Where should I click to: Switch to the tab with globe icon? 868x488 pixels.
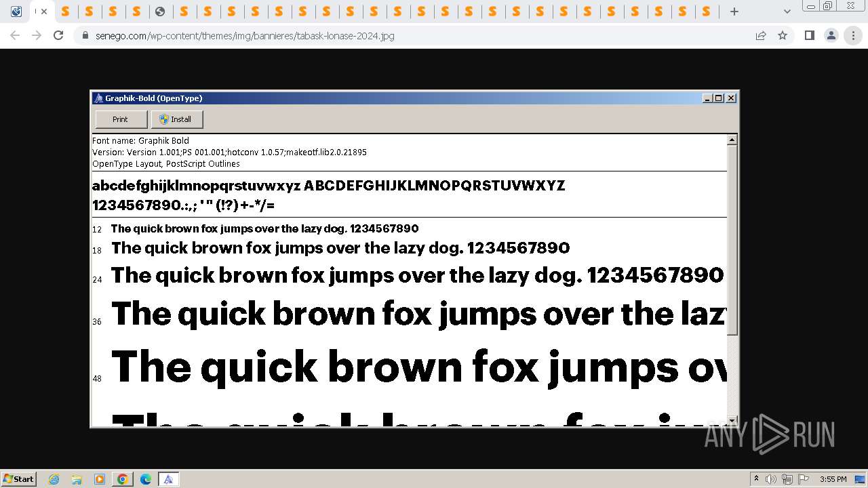[160, 12]
